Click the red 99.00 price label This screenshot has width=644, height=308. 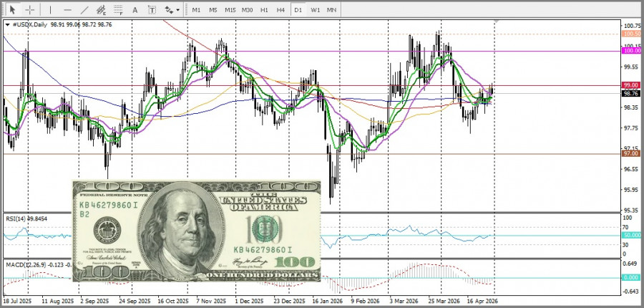tap(632, 85)
